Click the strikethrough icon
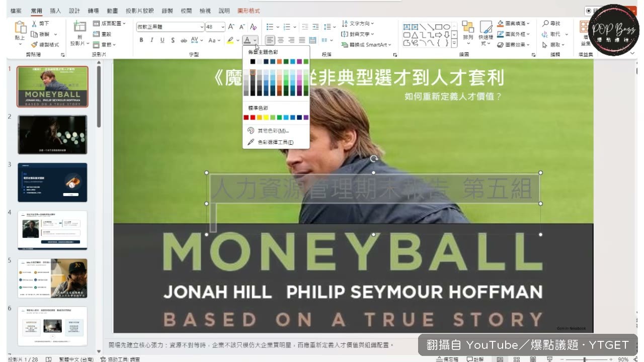The width and height of the screenshot is (644, 362). point(183,40)
